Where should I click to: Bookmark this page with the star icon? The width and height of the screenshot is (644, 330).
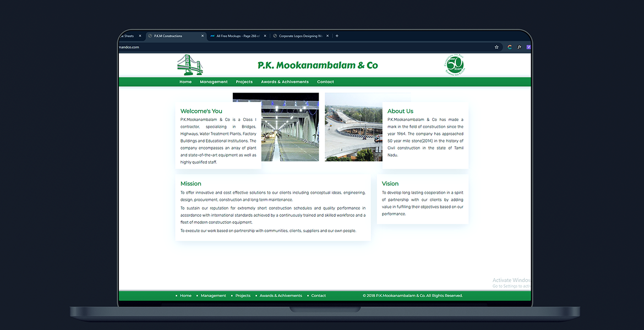[x=496, y=47]
